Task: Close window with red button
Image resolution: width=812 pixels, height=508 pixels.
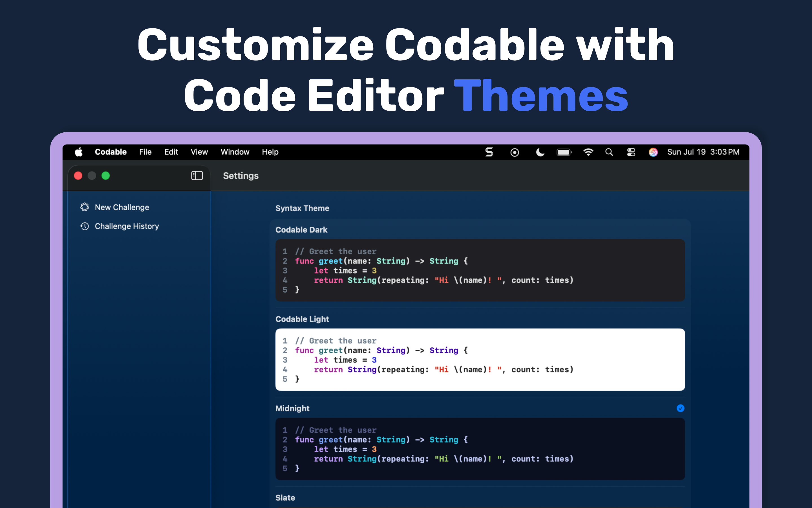Action: coord(78,176)
